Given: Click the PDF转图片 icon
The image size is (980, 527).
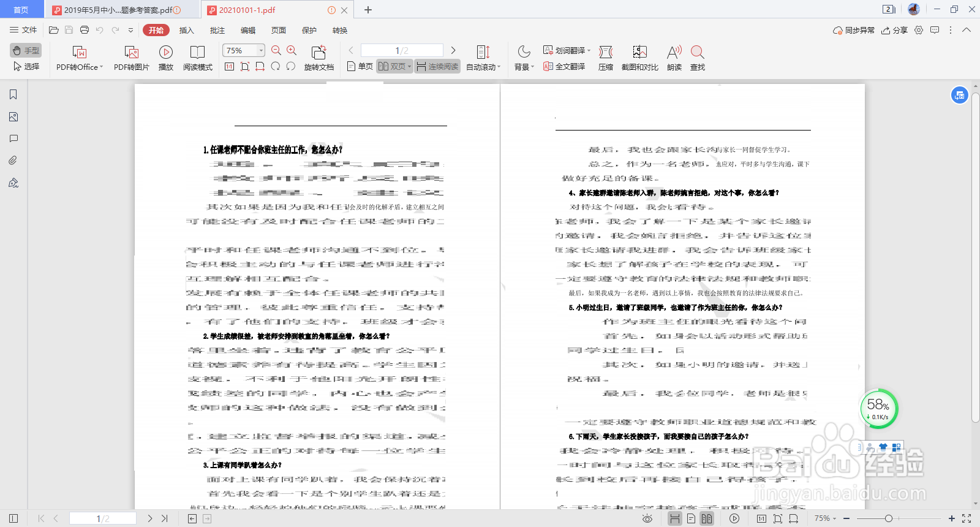Looking at the screenshot, I should [x=131, y=52].
